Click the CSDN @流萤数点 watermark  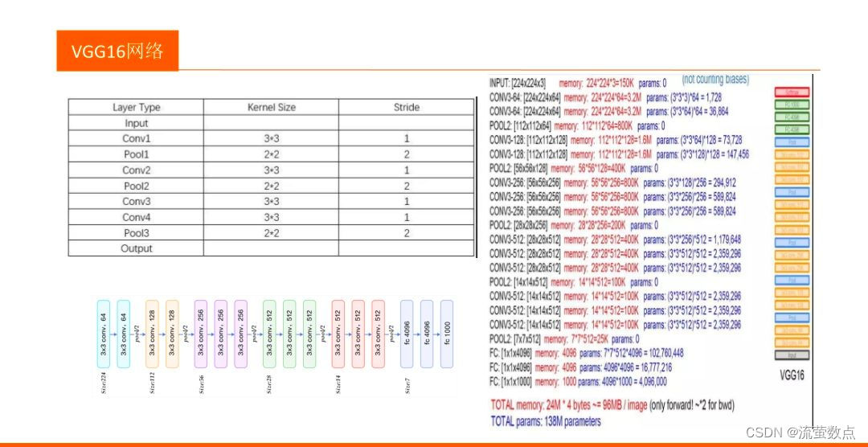pos(800,432)
